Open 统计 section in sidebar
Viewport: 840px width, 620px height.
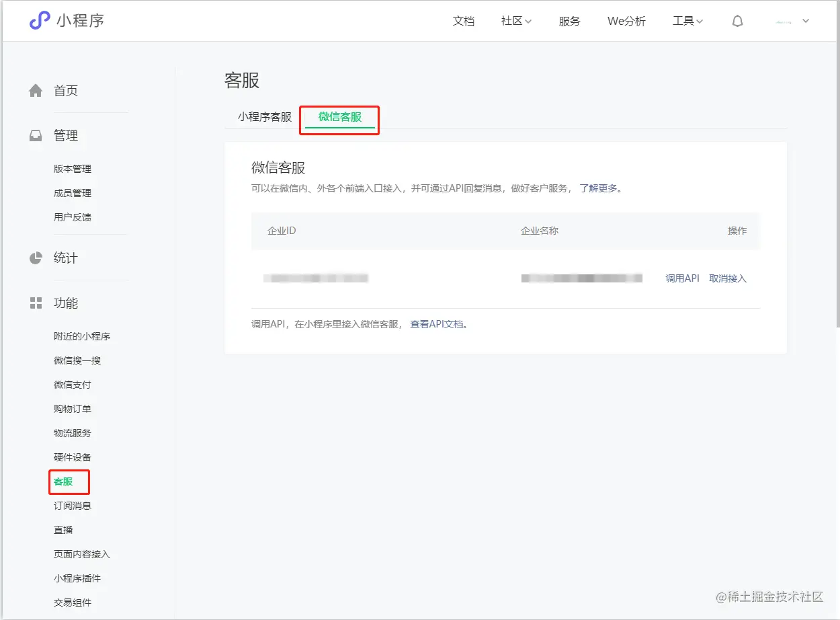[x=66, y=258]
